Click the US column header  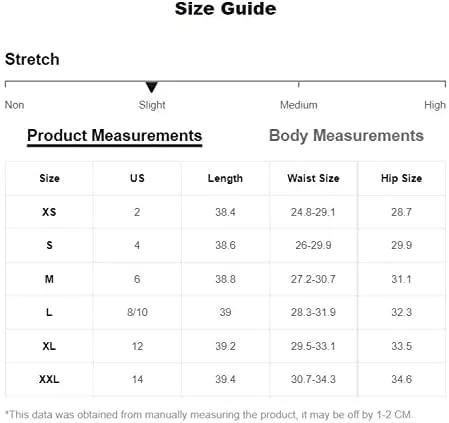(137, 178)
